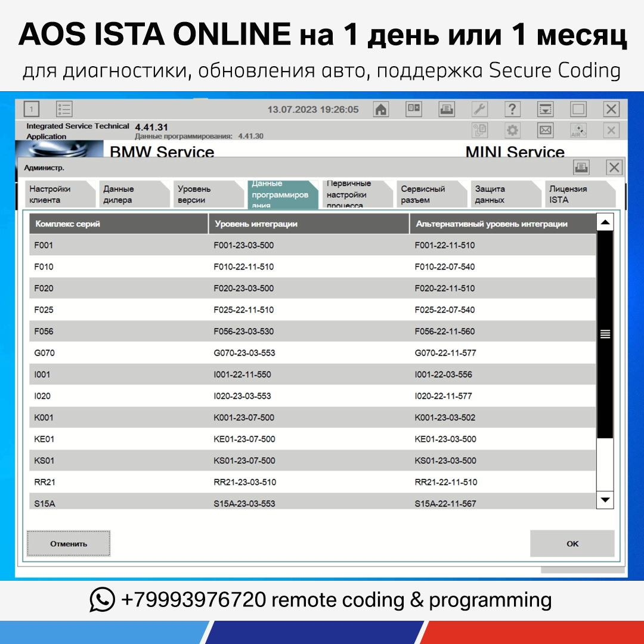Switch to Настройки клиента tab

(x=60, y=194)
